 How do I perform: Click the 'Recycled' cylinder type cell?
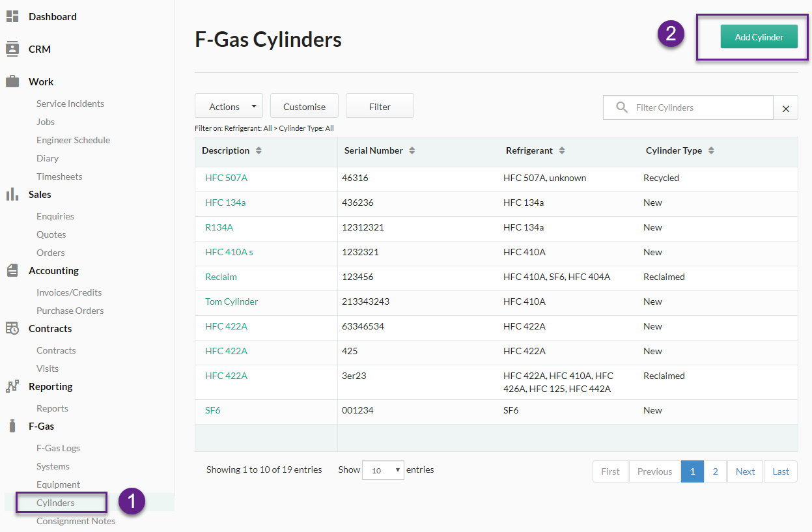tap(661, 178)
